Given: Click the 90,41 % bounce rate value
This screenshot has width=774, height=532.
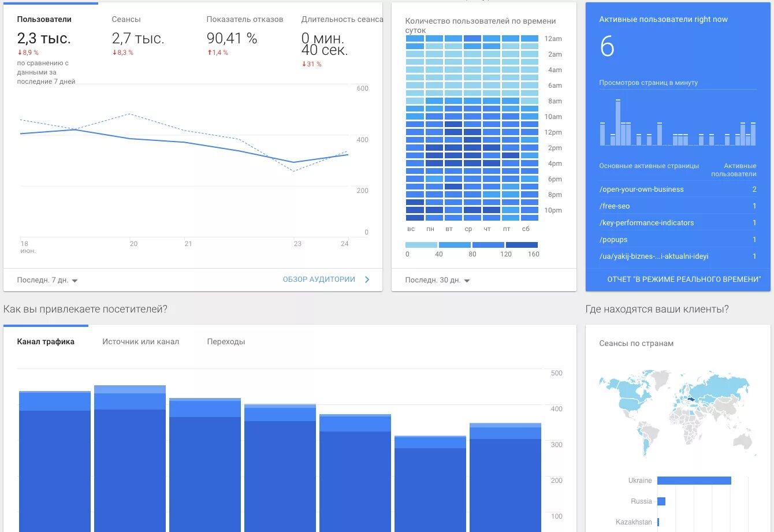Looking at the screenshot, I should point(232,39).
